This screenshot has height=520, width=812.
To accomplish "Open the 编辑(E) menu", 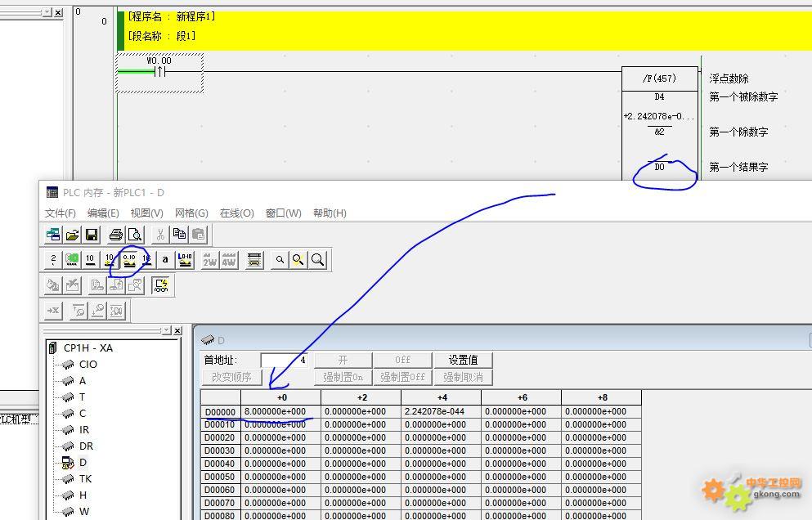I will tap(103, 213).
